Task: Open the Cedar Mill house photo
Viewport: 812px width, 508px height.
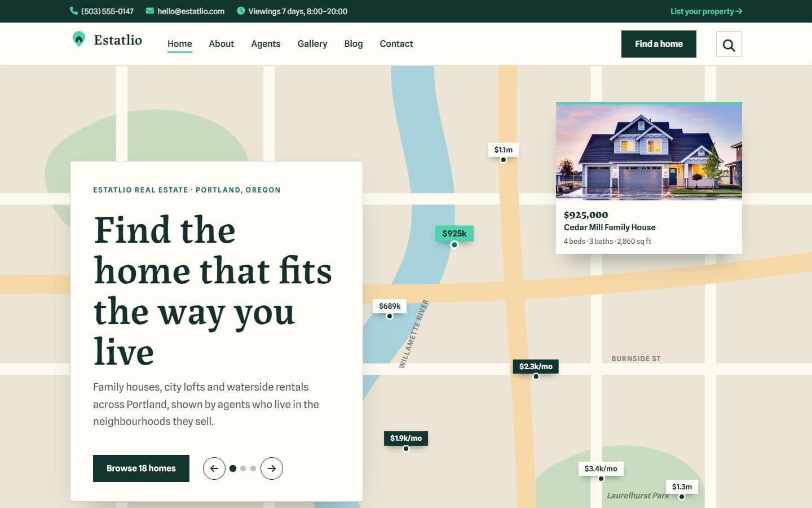Action: point(649,152)
